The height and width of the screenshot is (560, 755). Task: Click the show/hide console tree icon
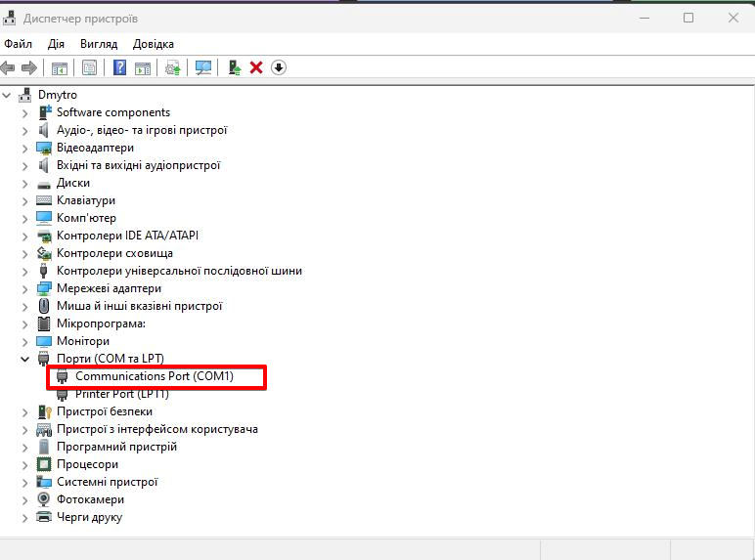click(x=60, y=67)
